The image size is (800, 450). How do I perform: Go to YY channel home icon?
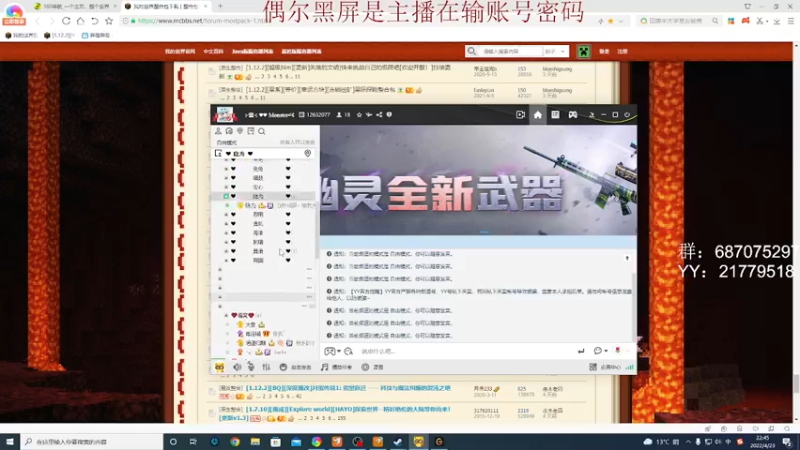(538, 115)
